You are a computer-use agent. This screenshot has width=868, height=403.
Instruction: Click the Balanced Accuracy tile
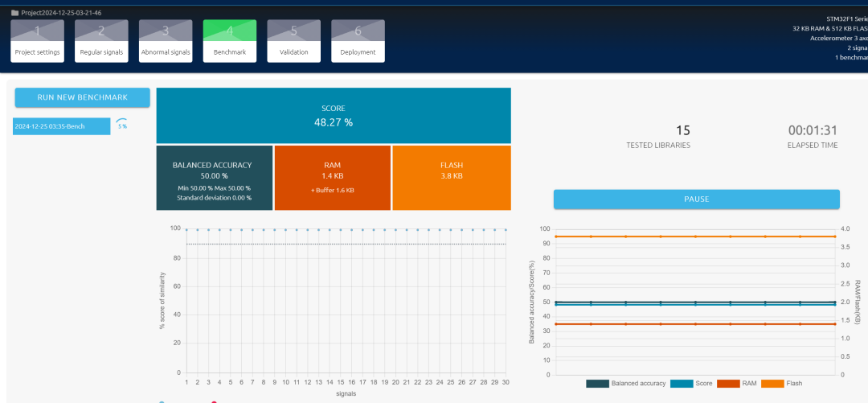tap(214, 177)
